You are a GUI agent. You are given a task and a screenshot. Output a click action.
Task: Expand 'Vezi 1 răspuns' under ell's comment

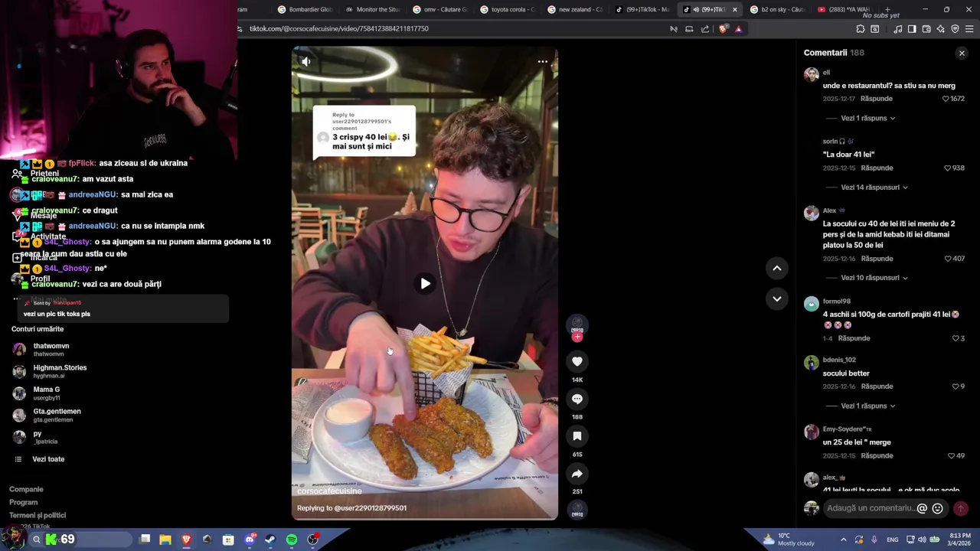[868, 118]
